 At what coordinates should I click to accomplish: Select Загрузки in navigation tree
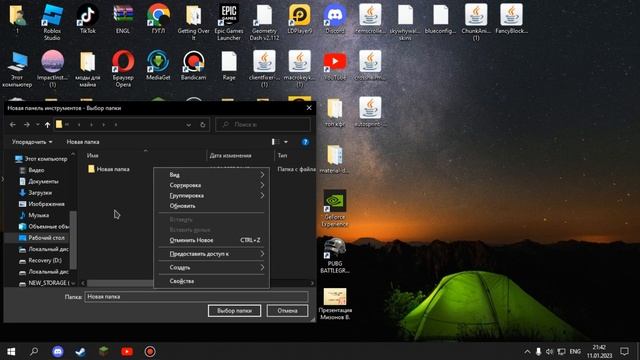pyautogui.click(x=36, y=193)
